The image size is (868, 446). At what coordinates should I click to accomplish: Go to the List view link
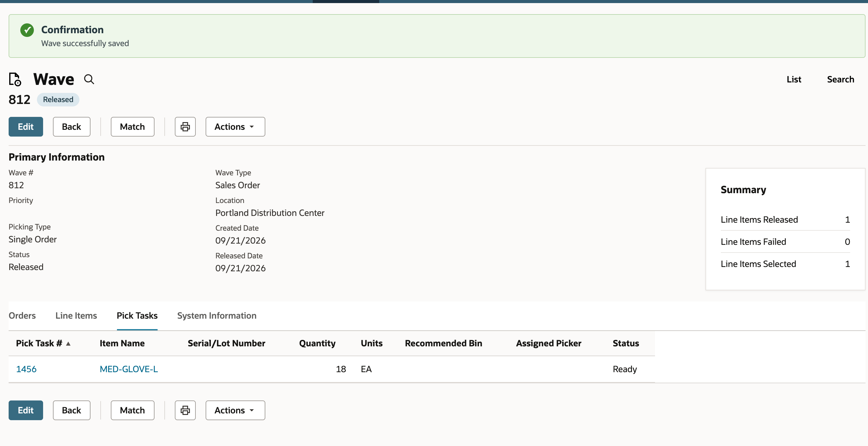pos(794,79)
